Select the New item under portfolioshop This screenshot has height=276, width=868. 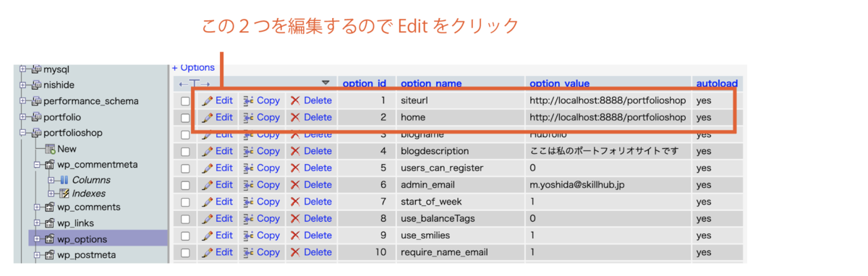click(x=67, y=149)
